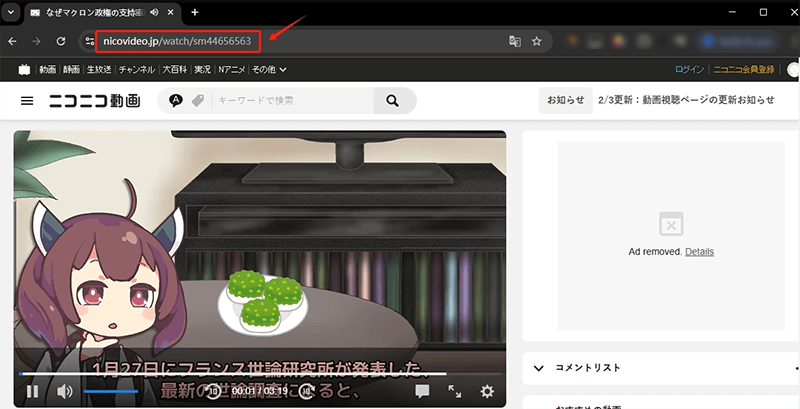Open the browser tab search dropdown
This screenshot has height=409, width=800.
(10, 12)
